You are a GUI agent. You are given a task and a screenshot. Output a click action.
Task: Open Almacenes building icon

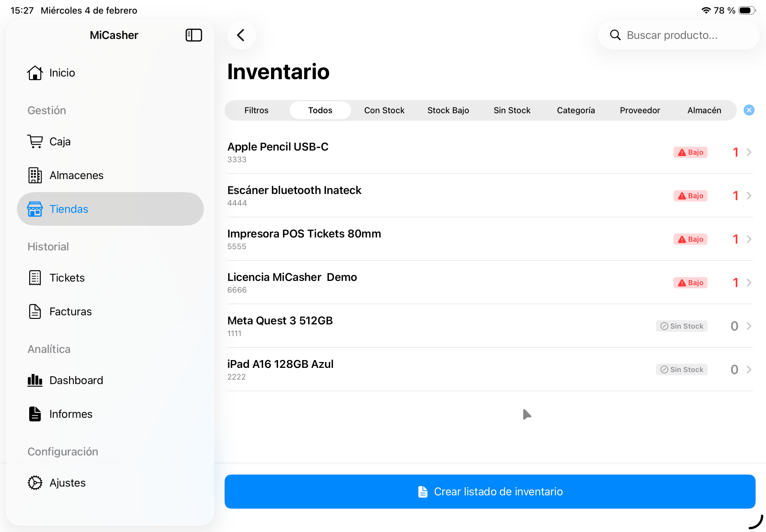35,175
